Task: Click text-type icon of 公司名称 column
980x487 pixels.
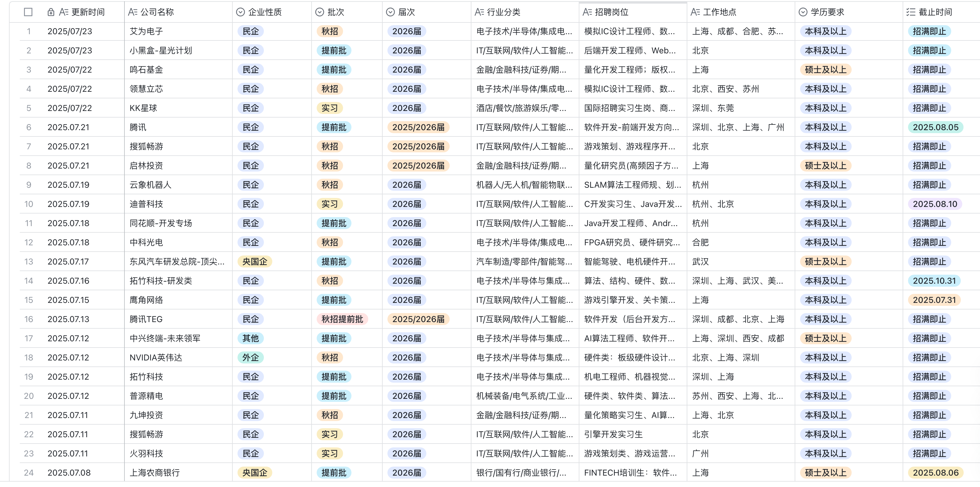Action: (133, 12)
